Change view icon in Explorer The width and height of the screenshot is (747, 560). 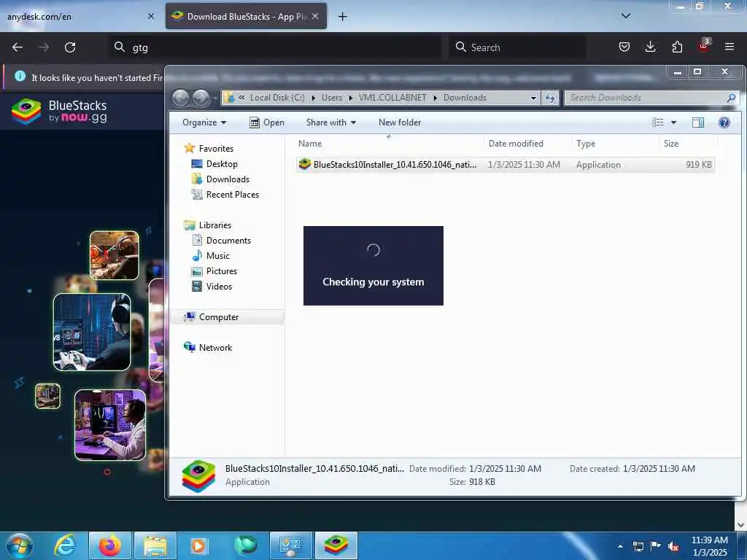coord(658,122)
